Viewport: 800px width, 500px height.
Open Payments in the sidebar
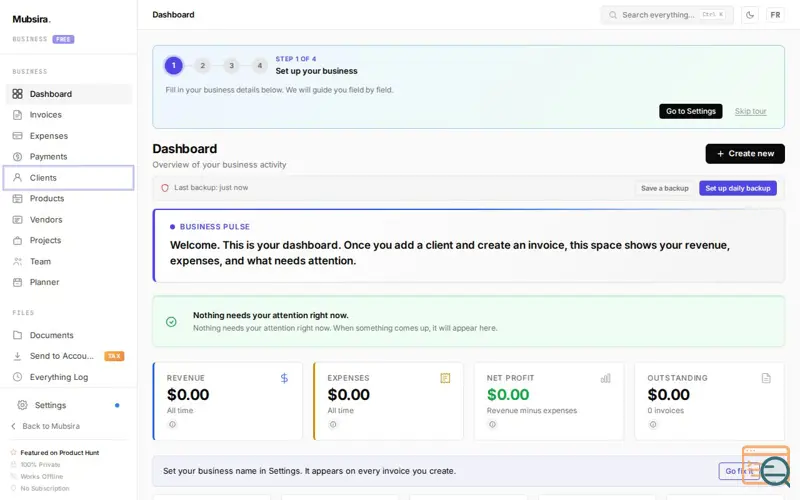69,157
